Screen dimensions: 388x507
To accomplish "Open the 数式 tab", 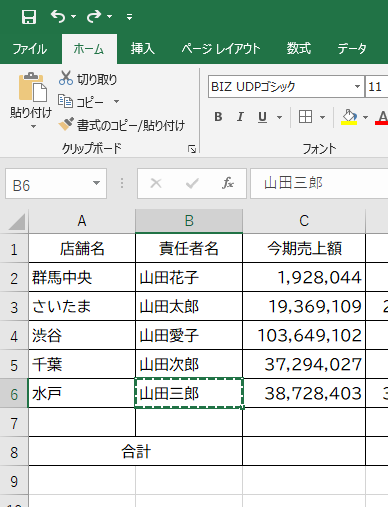I will pos(299,49).
